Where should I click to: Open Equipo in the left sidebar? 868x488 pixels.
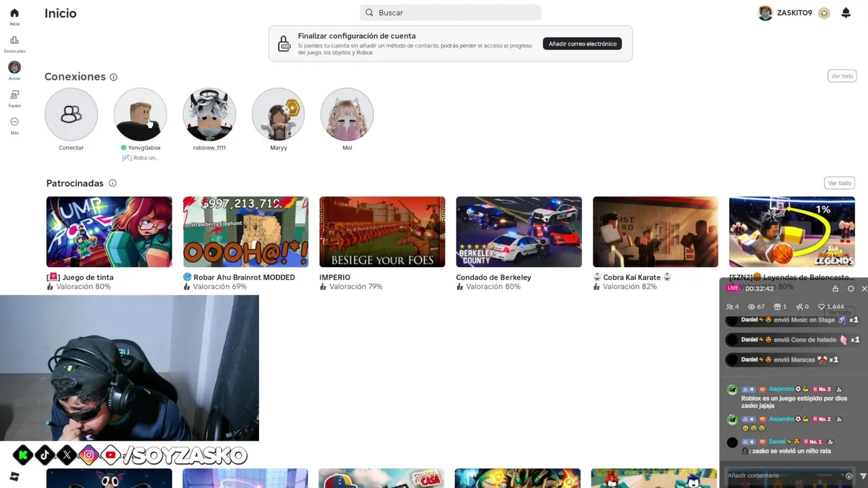pos(14,98)
